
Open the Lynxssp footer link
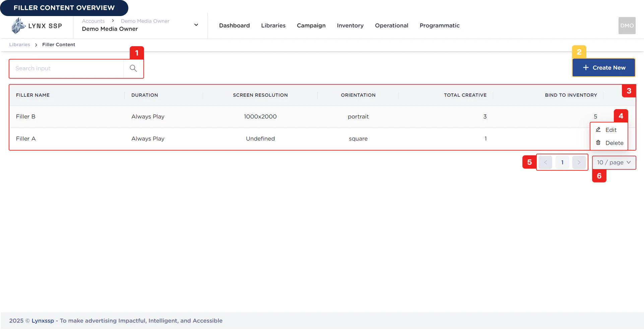point(43,321)
